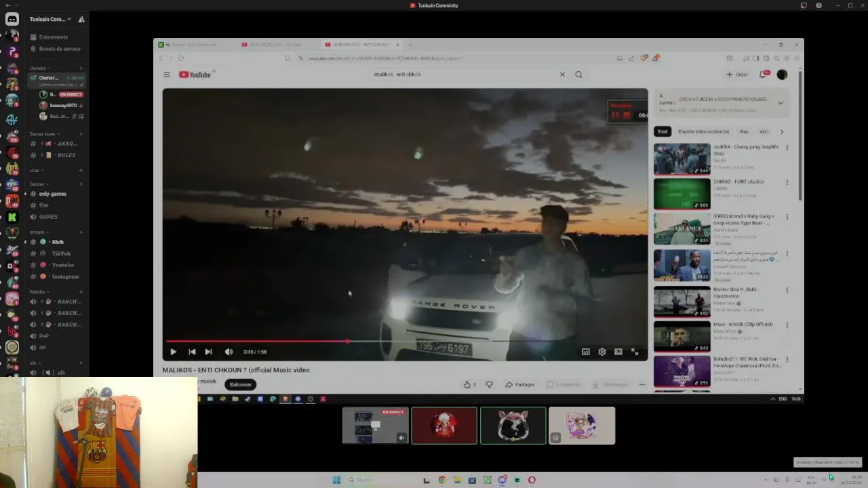Dislike the video with thumbs down
The image size is (868, 488).
(489, 384)
